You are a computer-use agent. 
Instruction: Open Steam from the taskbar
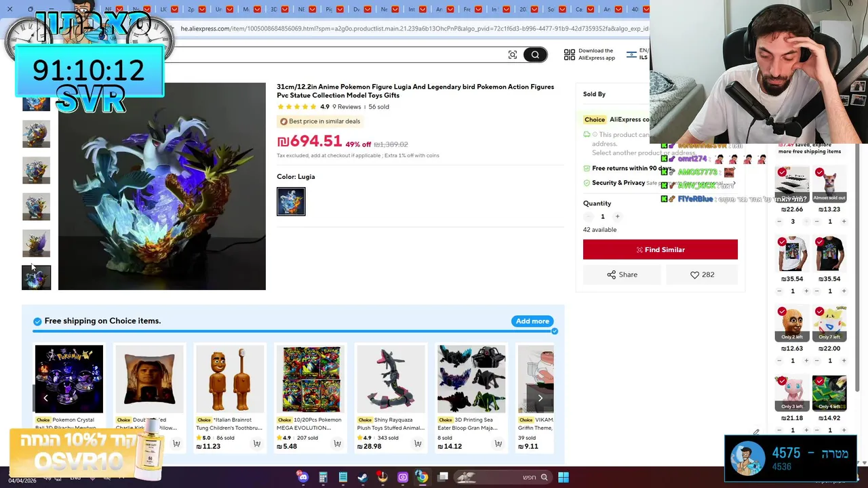[363, 477]
